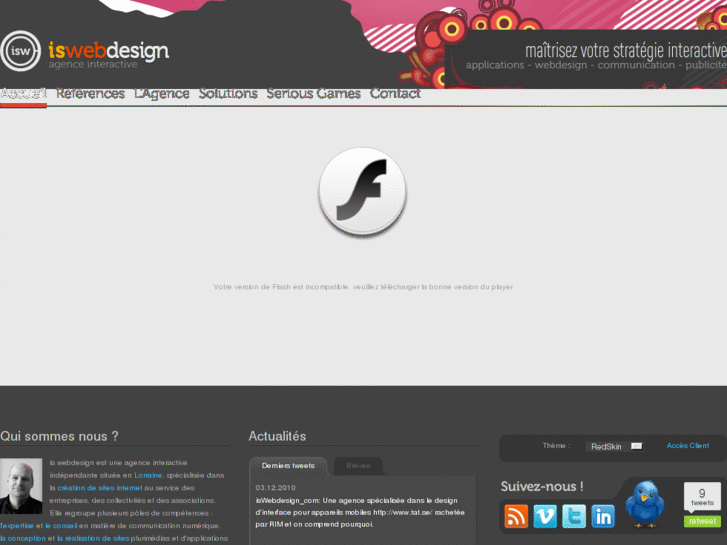Follow the l'expertise link
727x545 pixels.
[17, 526]
